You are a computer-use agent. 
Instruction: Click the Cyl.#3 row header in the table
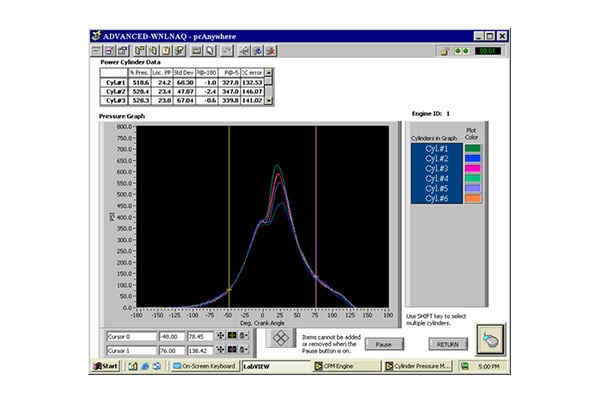(x=114, y=101)
